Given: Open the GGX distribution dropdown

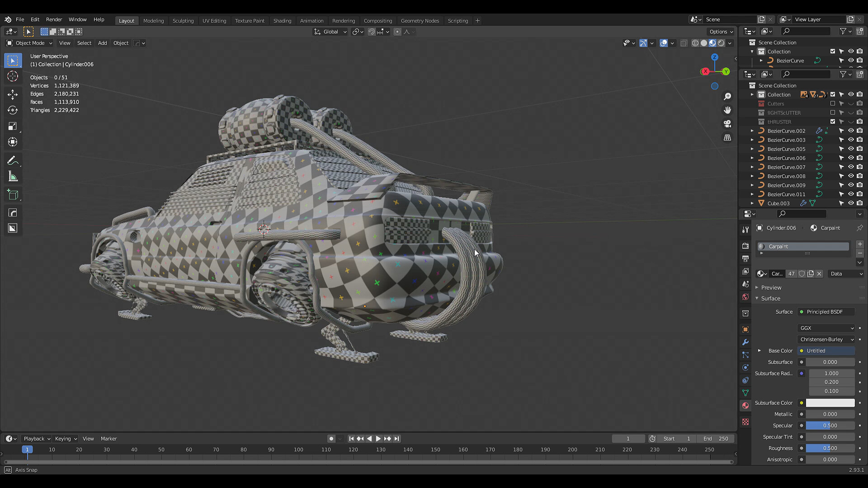Looking at the screenshot, I should [x=826, y=328].
